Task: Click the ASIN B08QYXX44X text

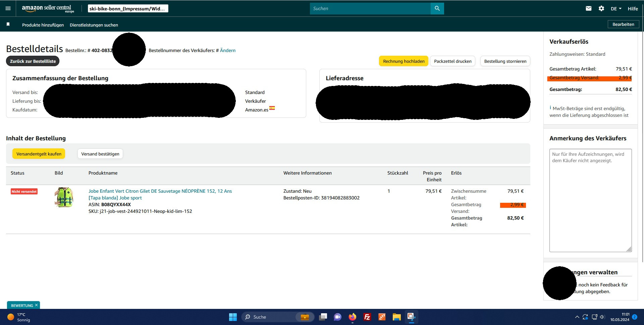Action: point(110,204)
